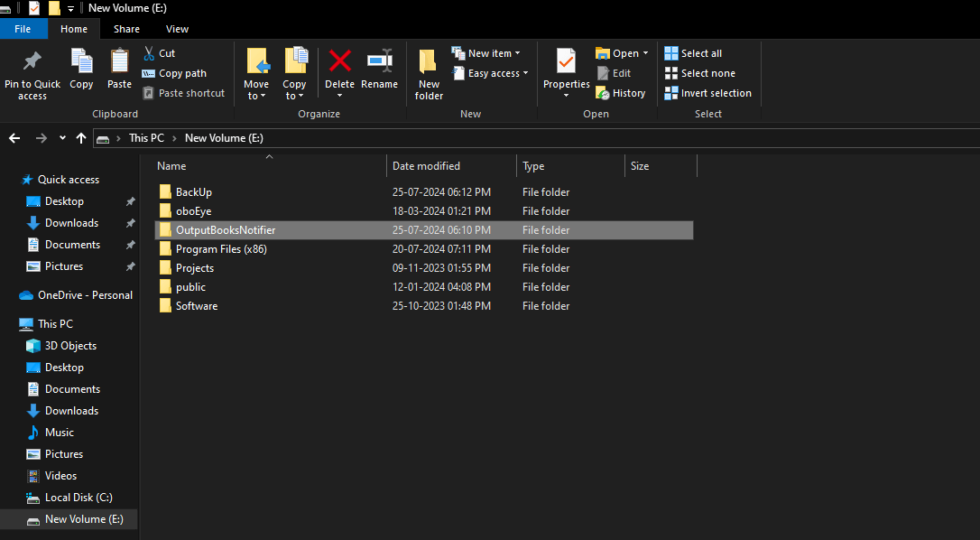Click History in Open group

pos(621,93)
